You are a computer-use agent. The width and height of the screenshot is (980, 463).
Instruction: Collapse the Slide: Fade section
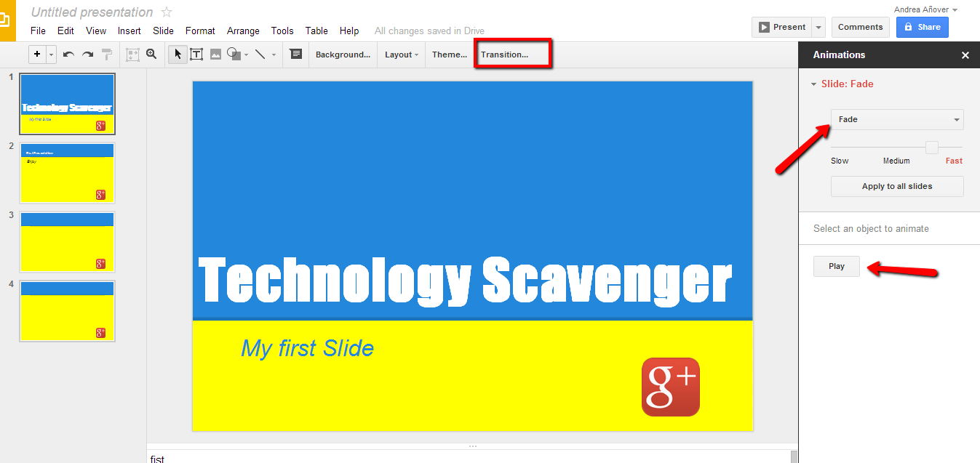(813, 84)
